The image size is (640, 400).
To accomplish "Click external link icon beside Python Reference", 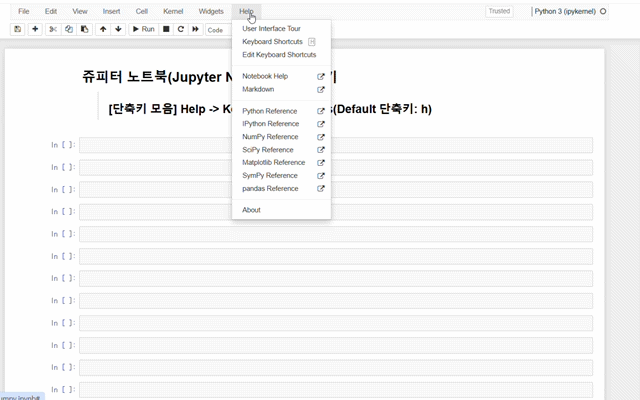I will coord(321,111).
